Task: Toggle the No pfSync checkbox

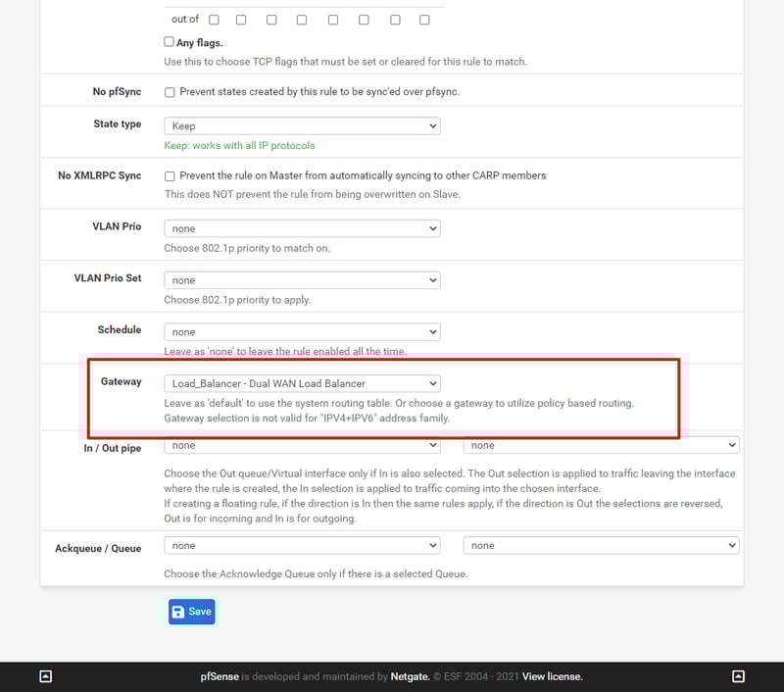Action: coord(170,92)
